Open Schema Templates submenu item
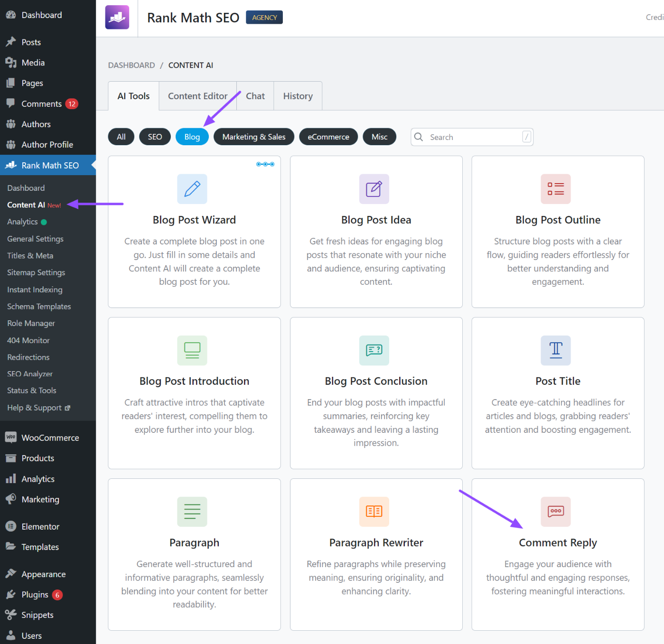 [x=39, y=307]
